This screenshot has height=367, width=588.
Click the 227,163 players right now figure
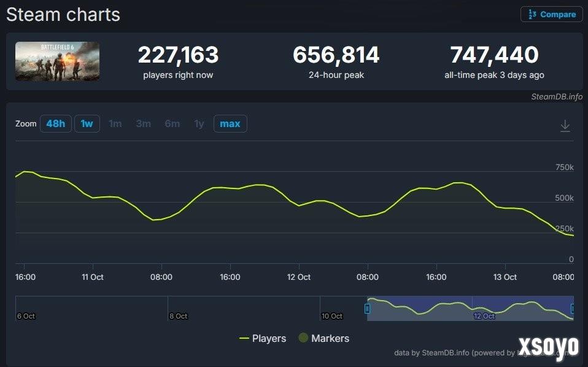click(x=178, y=55)
